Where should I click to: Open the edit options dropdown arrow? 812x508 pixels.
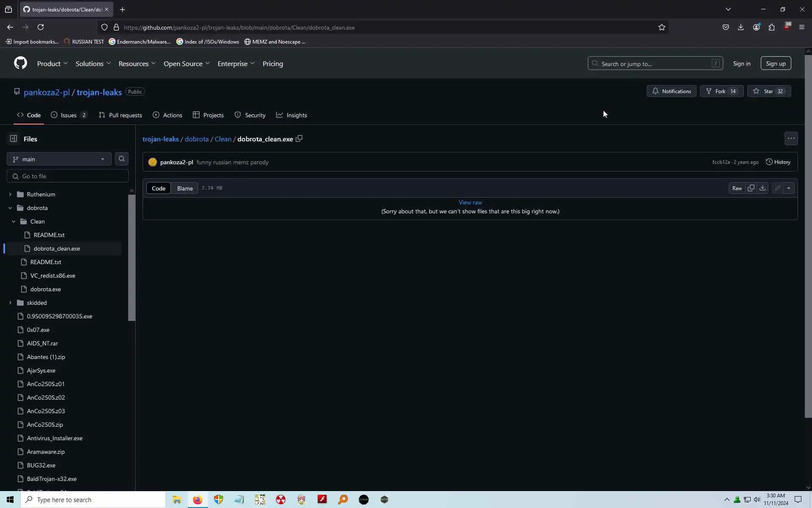789,188
